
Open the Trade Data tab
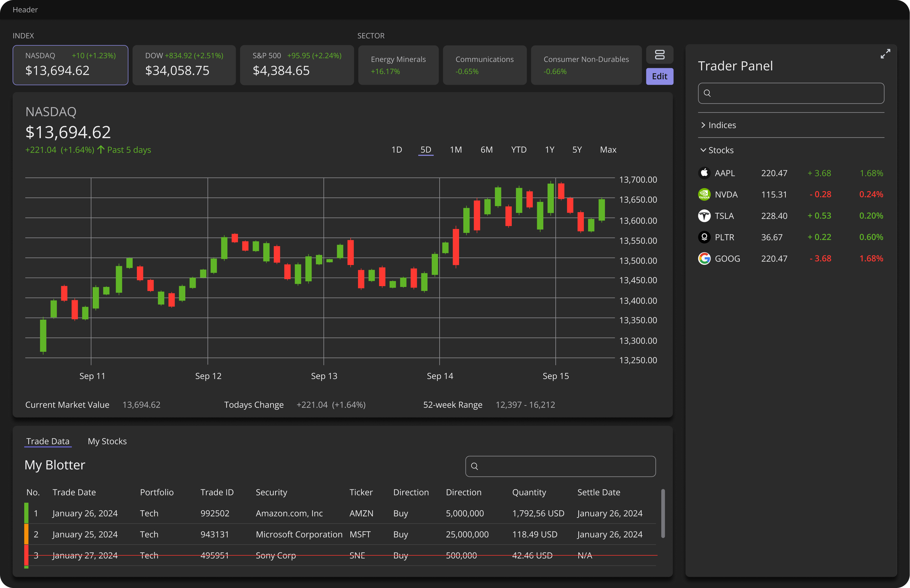coord(48,441)
